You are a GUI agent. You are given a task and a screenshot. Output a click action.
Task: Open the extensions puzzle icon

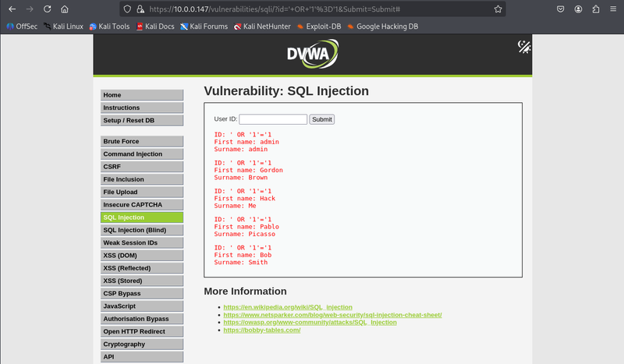(596, 9)
